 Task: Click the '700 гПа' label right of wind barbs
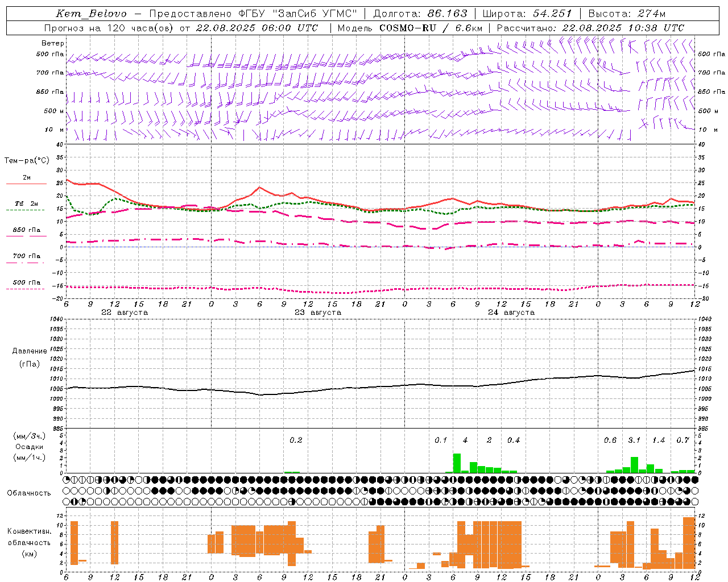(x=712, y=73)
